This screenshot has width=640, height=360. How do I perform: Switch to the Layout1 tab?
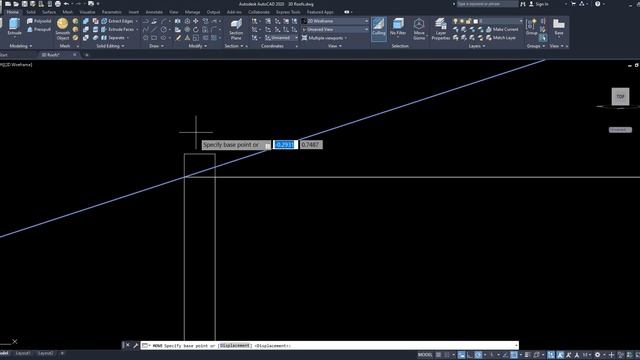(23, 353)
